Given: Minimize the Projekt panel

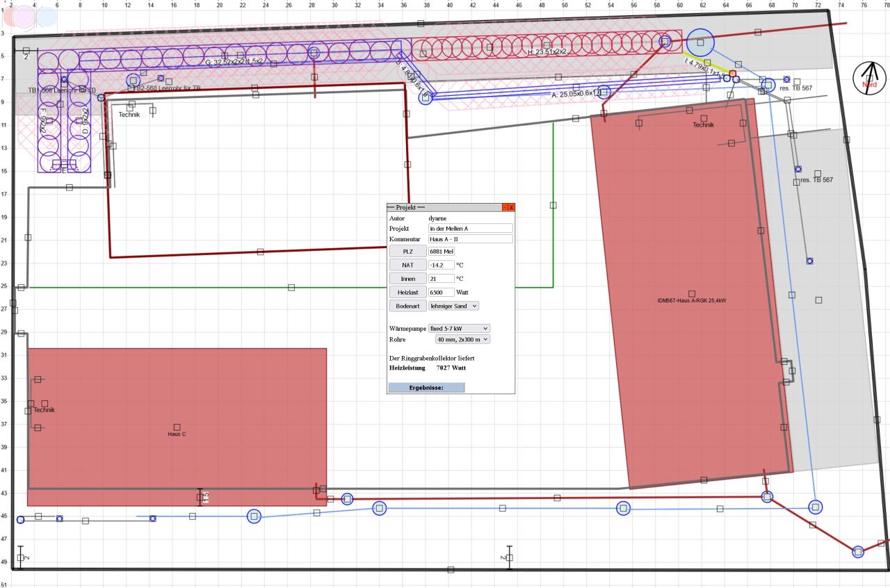Looking at the screenshot, I should (x=505, y=207).
